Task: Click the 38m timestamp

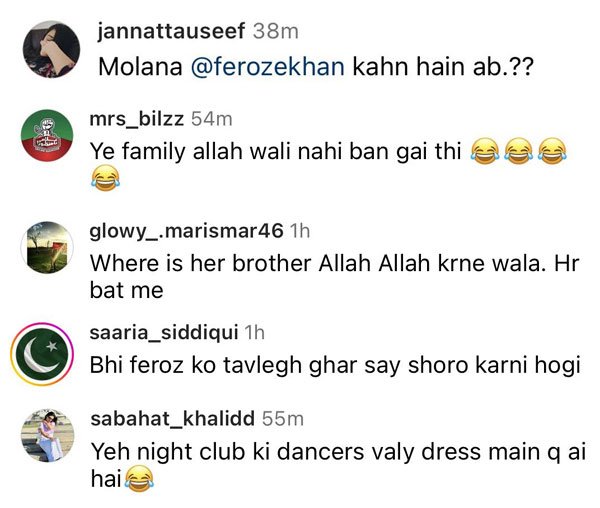Action: click(x=276, y=31)
